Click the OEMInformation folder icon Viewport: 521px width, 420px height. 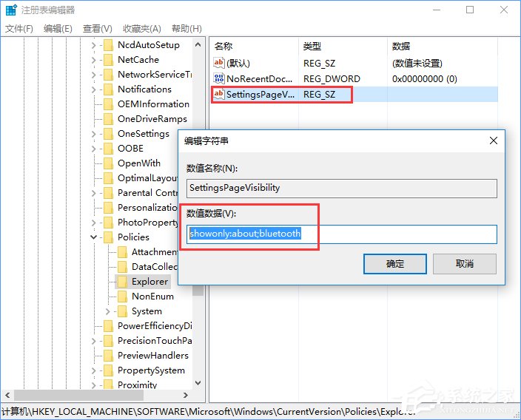pos(108,104)
